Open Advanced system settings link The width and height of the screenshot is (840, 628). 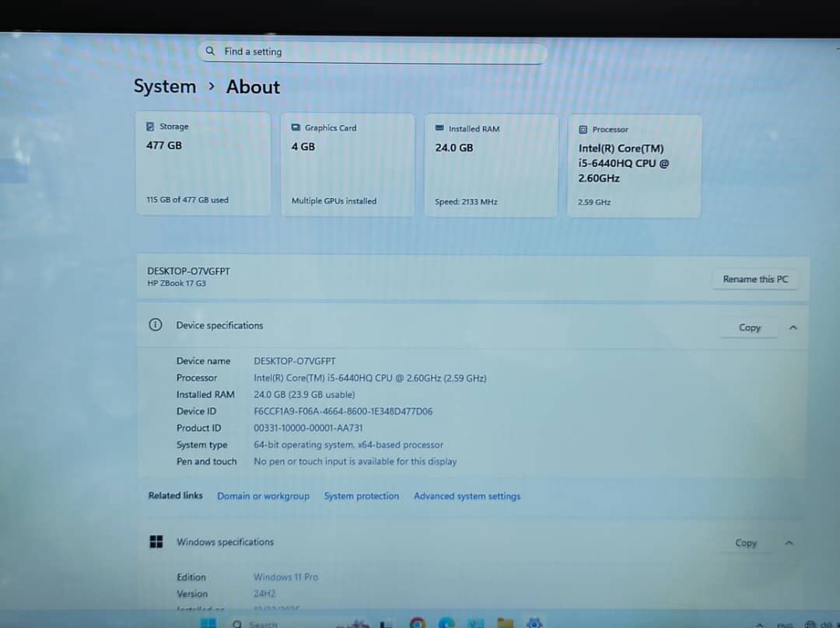tap(467, 496)
